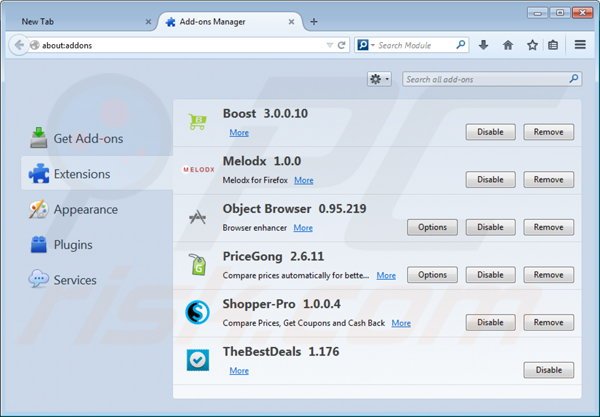This screenshot has height=417, width=600.
Task: Select the PriceGong 2.6.11 title
Action: (273, 256)
